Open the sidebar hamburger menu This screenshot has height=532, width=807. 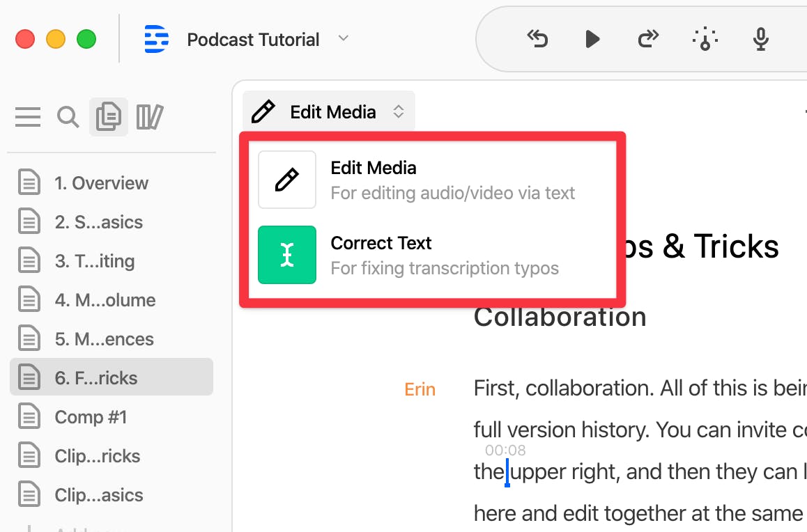point(28,117)
